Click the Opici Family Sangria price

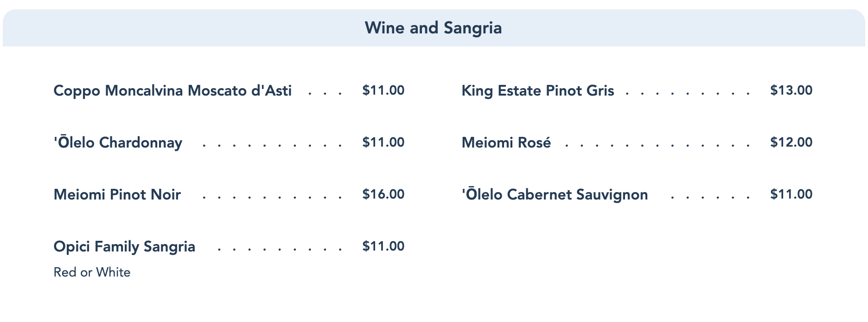point(383,246)
